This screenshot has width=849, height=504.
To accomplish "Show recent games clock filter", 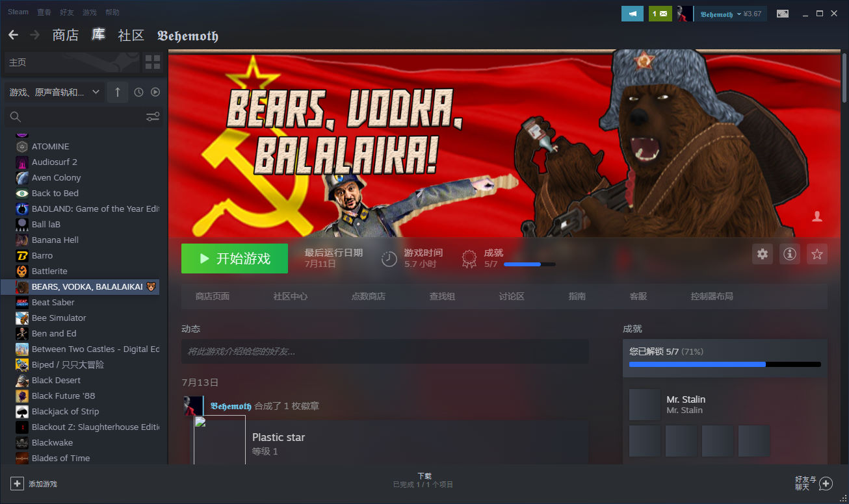I will pyautogui.click(x=138, y=92).
